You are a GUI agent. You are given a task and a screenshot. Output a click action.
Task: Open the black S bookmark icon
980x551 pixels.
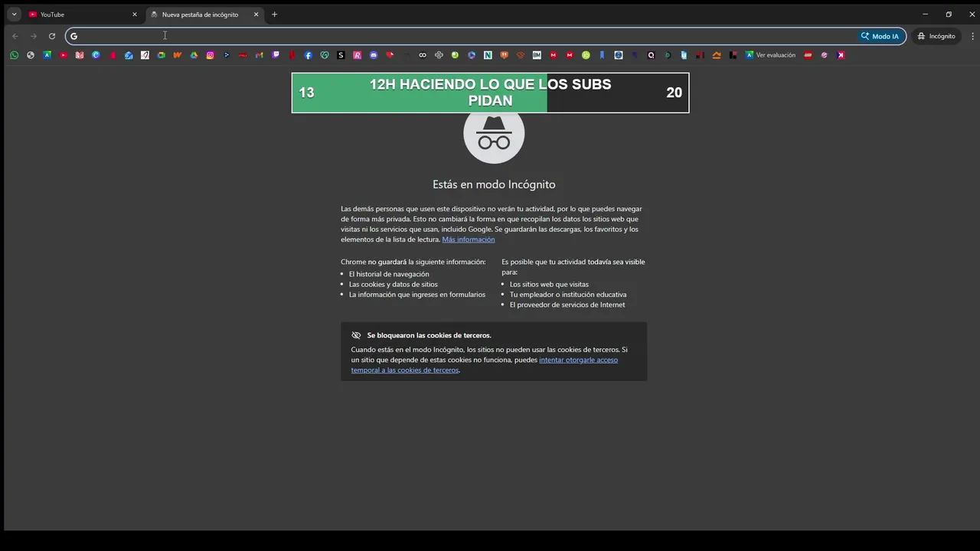click(341, 55)
